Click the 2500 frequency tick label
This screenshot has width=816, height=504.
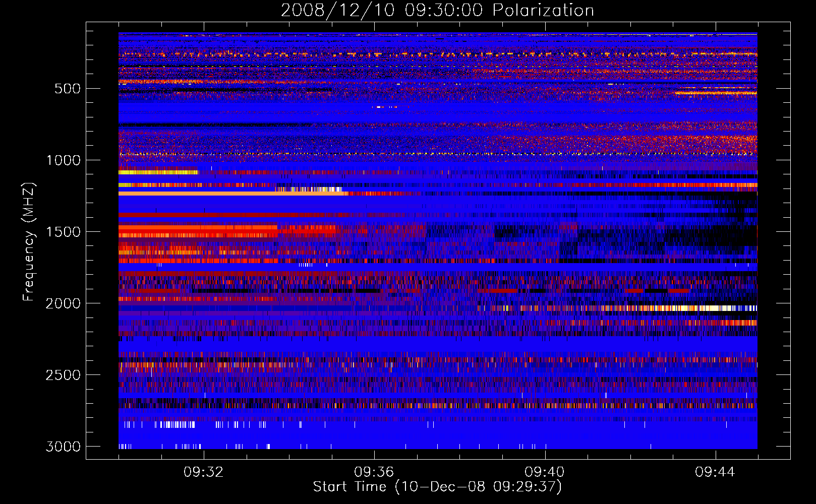[x=63, y=375]
